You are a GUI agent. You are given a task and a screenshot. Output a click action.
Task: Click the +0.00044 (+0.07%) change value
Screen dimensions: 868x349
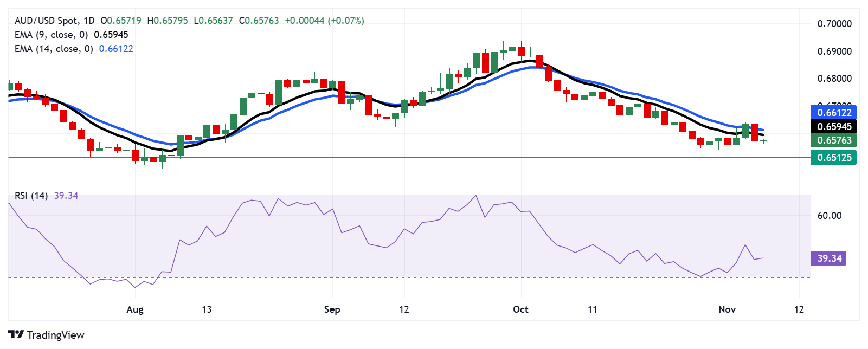[x=324, y=21]
